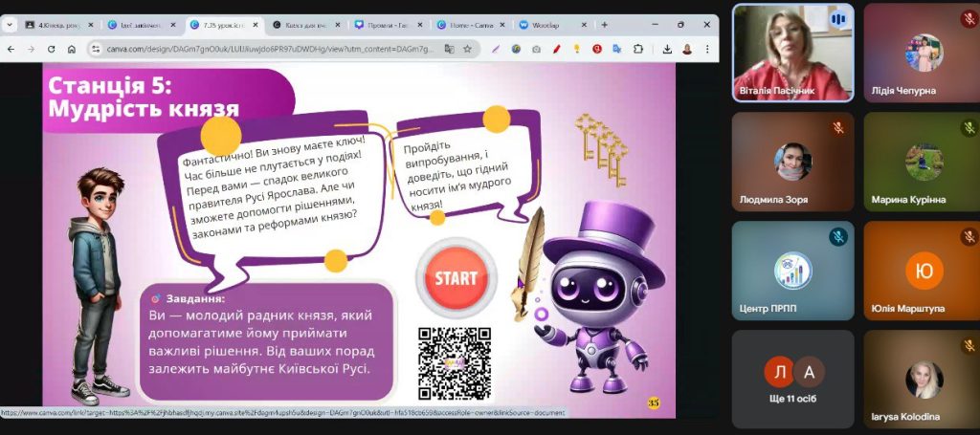The image size is (980, 435).
Task: Go back using the browser back arrow
Action: point(11,48)
